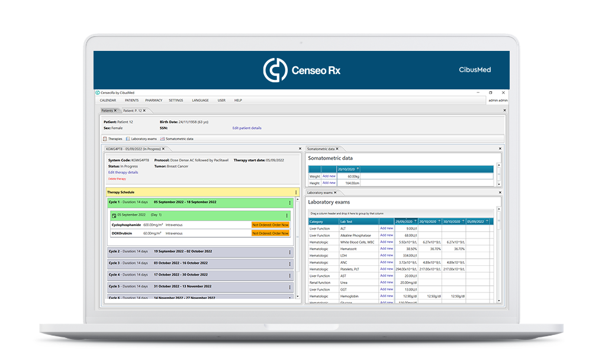This screenshot has width=602, height=364.
Task: Close the Patients tab
Action: click(115, 111)
